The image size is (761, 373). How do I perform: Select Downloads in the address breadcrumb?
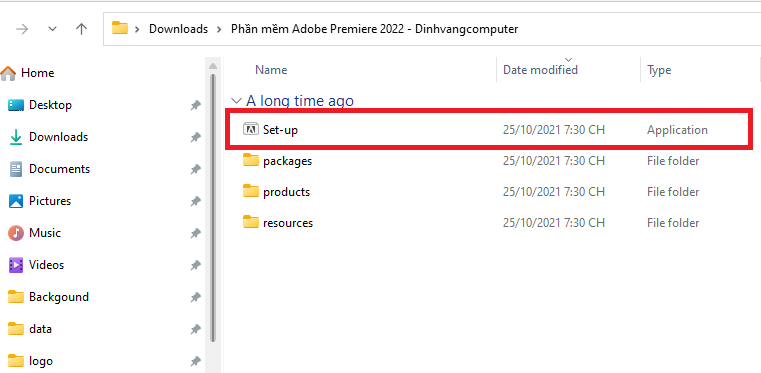[178, 29]
